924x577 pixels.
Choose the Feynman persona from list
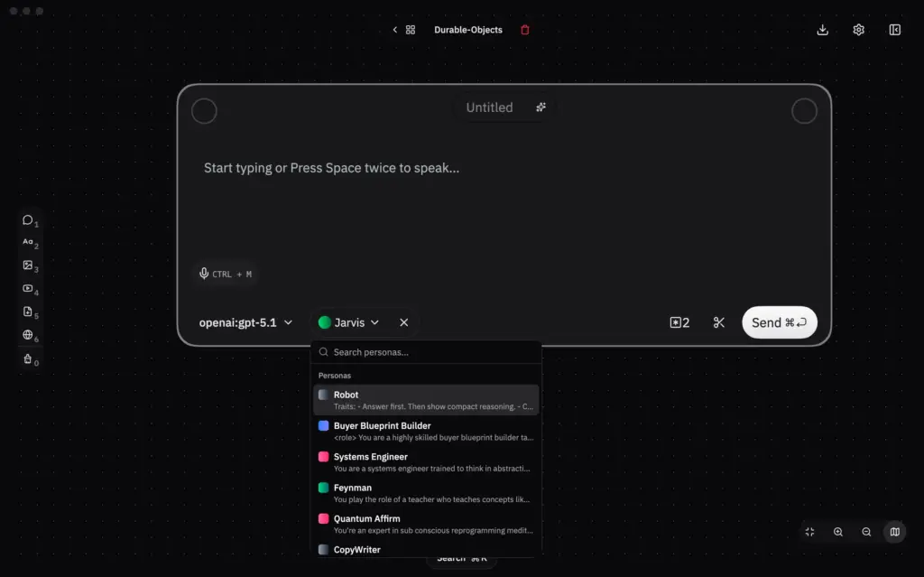pos(426,493)
